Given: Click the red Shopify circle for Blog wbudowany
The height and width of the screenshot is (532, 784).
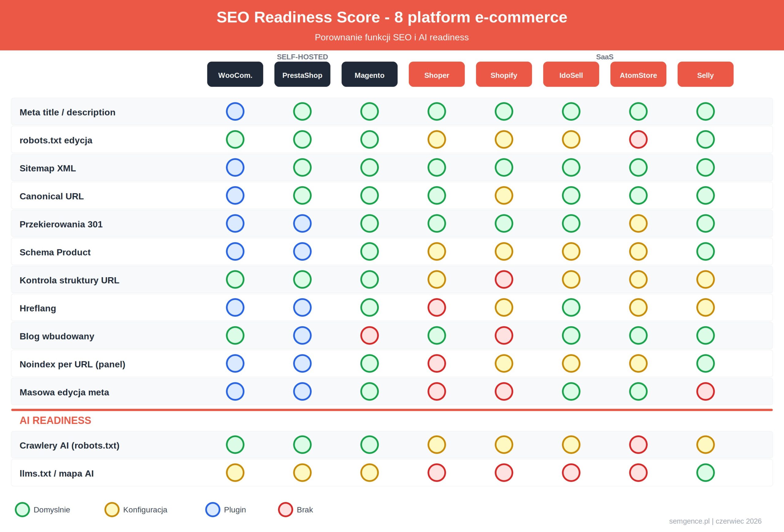Looking at the screenshot, I should (x=504, y=335).
